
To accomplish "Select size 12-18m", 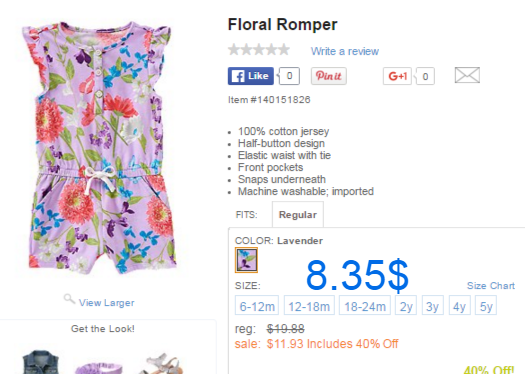I will (309, 305).
